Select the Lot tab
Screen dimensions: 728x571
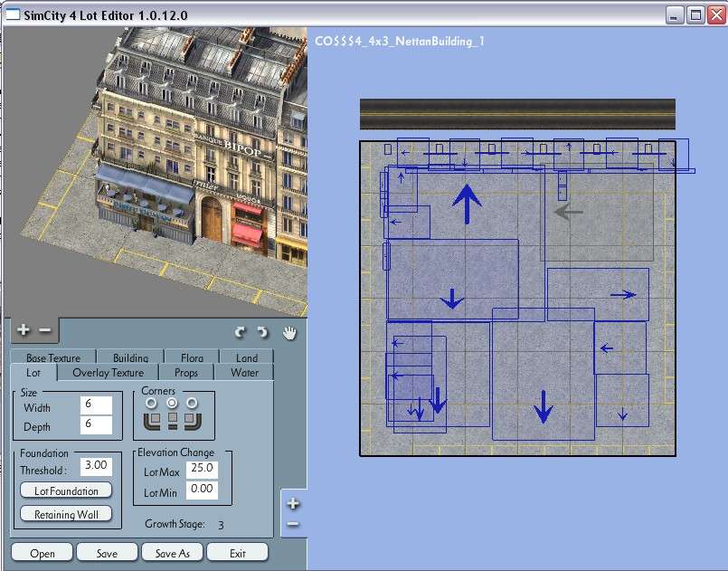pos(33,373)
